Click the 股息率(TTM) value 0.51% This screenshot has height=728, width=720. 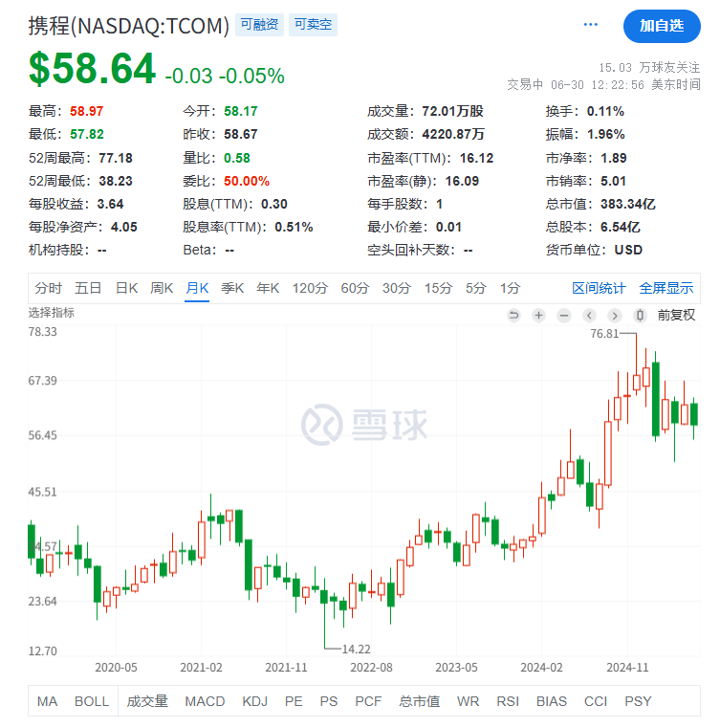click(x=294, y=227)
